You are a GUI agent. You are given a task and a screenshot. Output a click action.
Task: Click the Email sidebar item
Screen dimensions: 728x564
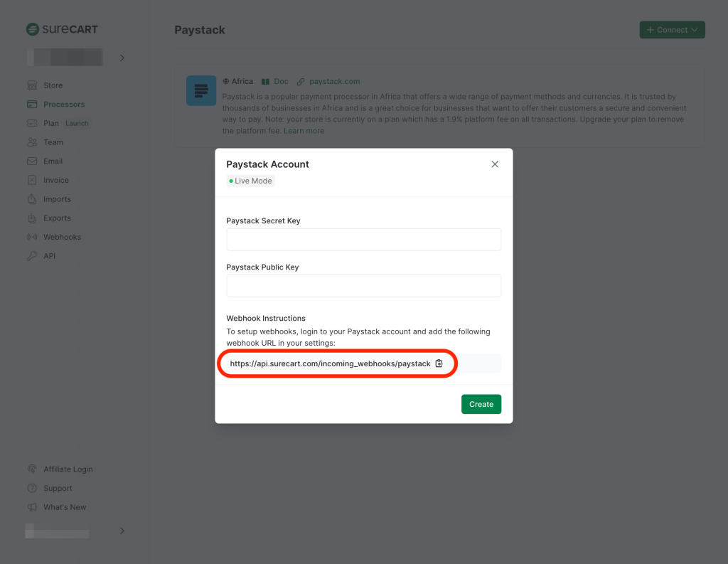coord(53,161)
